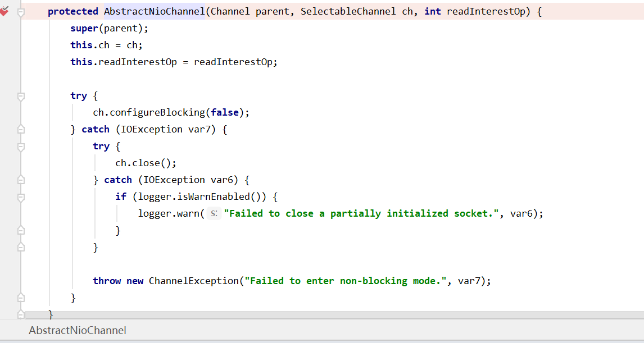Click 'Channel parent' parameter in the signature

(250, 11)
